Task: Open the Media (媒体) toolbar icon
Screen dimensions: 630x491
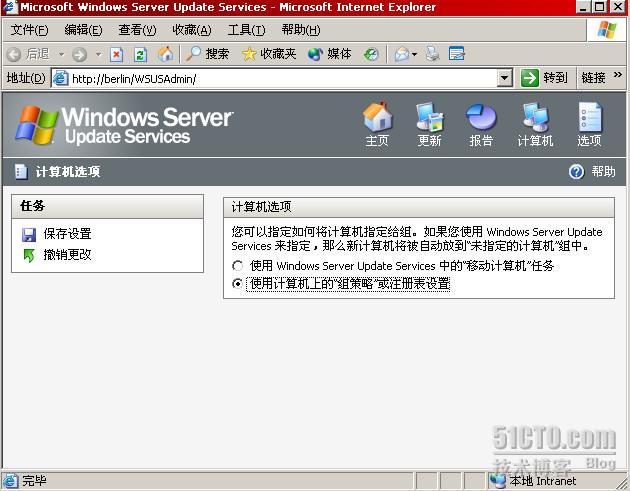Action: [x=315, y=54]
